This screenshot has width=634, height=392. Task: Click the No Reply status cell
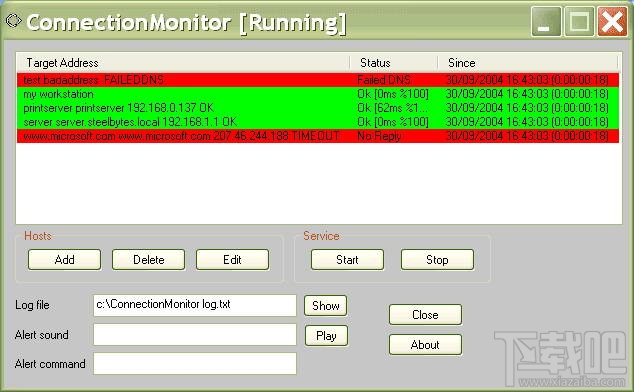click(379, 136)
